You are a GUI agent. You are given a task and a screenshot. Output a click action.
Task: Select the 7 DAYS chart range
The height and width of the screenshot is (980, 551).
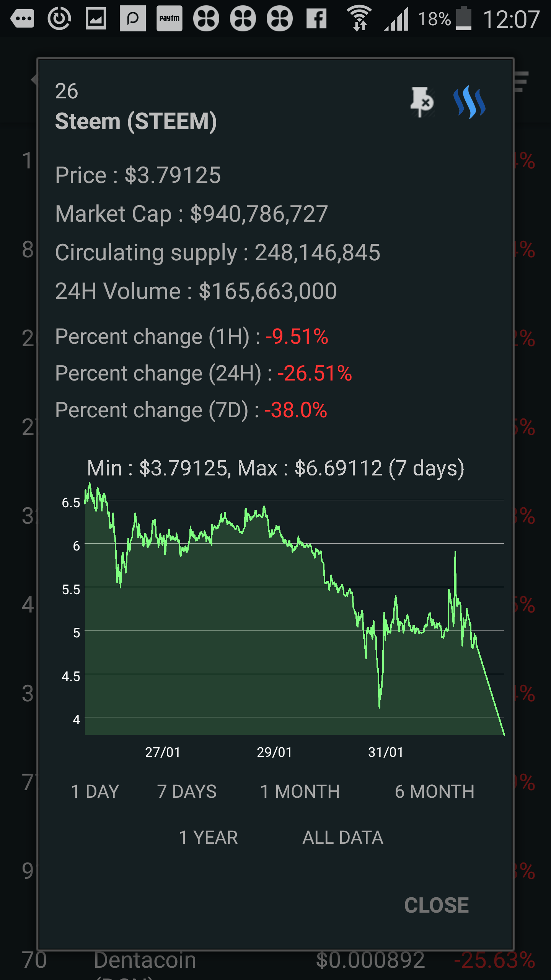click(x=187, y=792)
